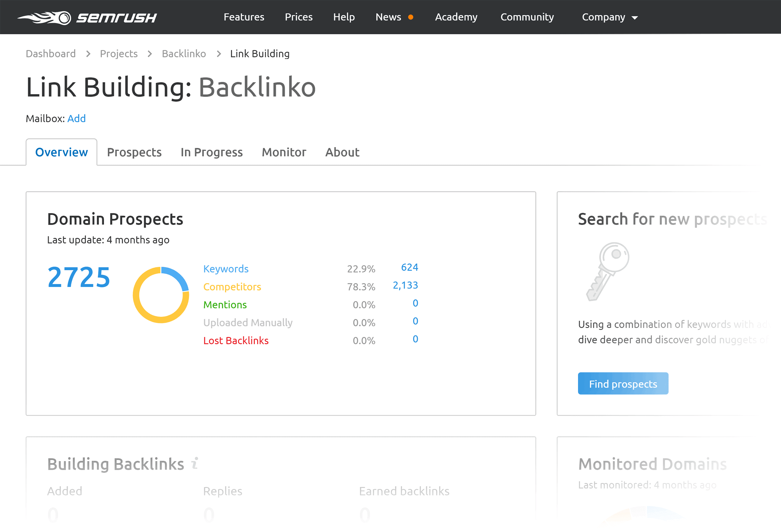The image size is (781, 532).
Task: Switch to the Prospects tab
Action: pos(134,152)
